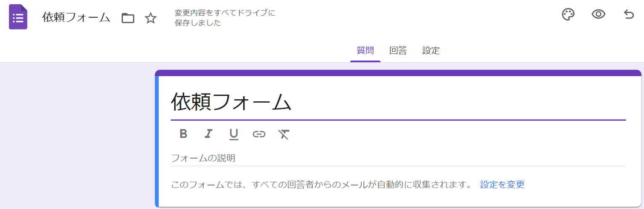Click the フォームの説明 description field
Screen dimensions: 644x209
pos(398,159)
